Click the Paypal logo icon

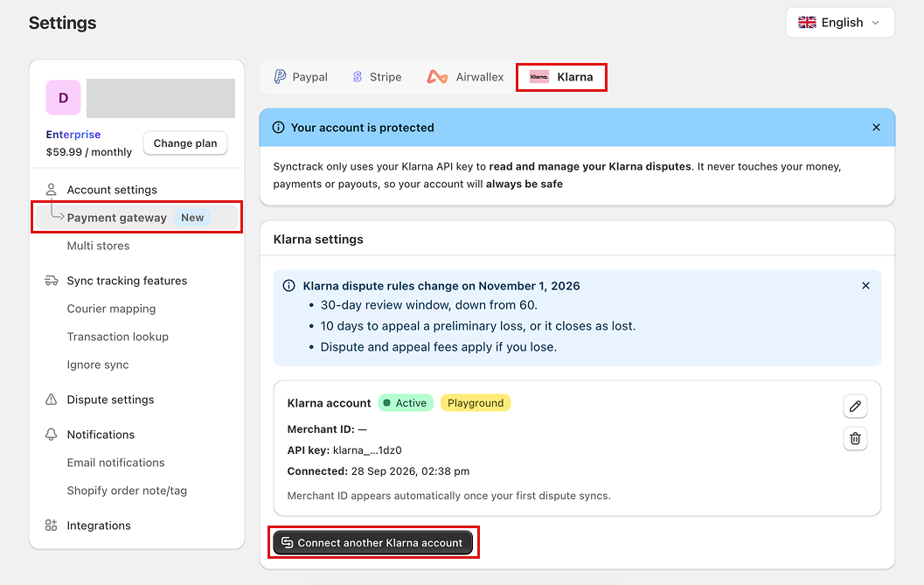[x=280, y=77]
